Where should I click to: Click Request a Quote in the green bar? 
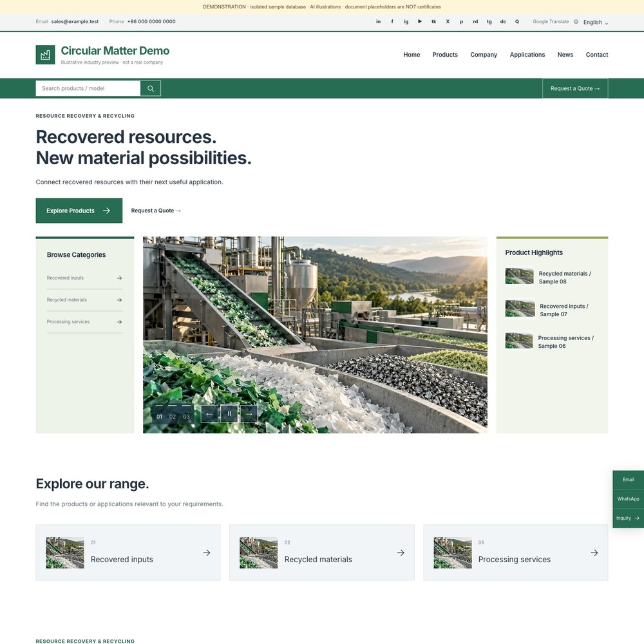pos(575,88)
